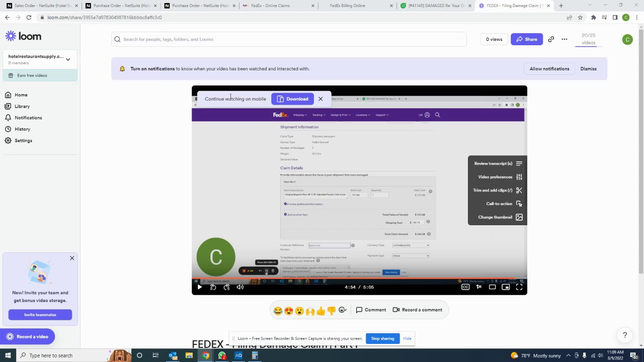The image size is (644, 362).
Task: Open Loom profile avatar menu
Action: (x=627, y=40)
